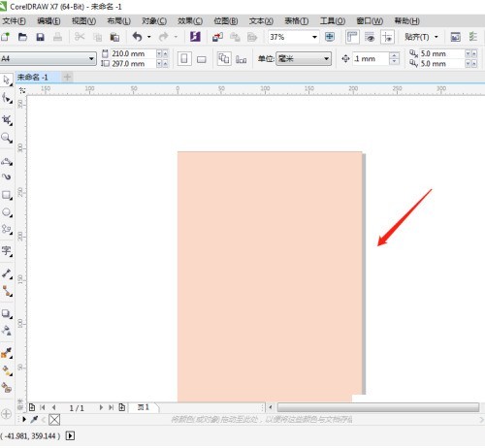Open the zoom level 37% dropdown
485x448 pixels.
tap(314, 37)
